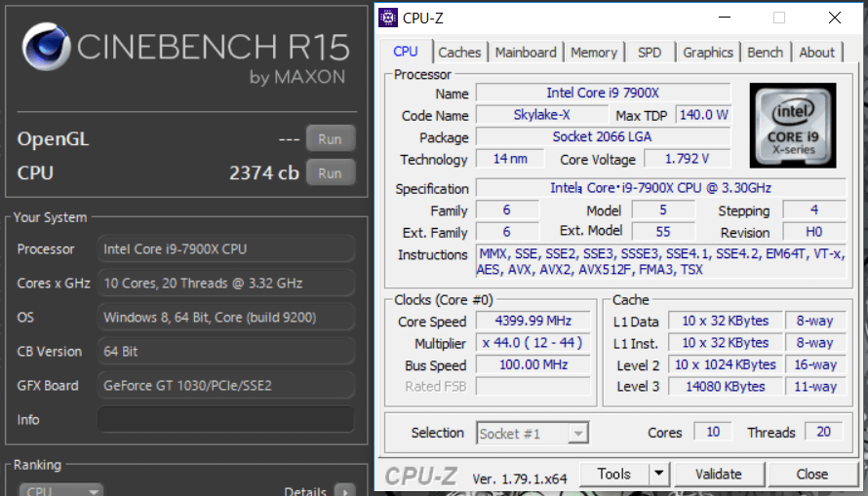Run the OpenGL benchmark in Cinebench
This screenshot has width=868, height=496.
[x=330, y=138]
